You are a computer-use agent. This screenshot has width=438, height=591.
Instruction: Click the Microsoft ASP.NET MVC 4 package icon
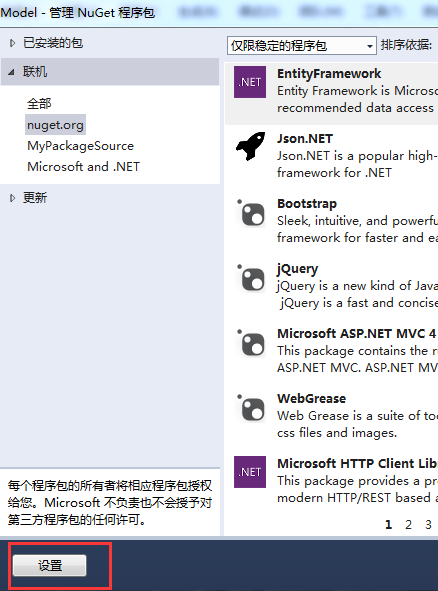(x=250, y=343)
